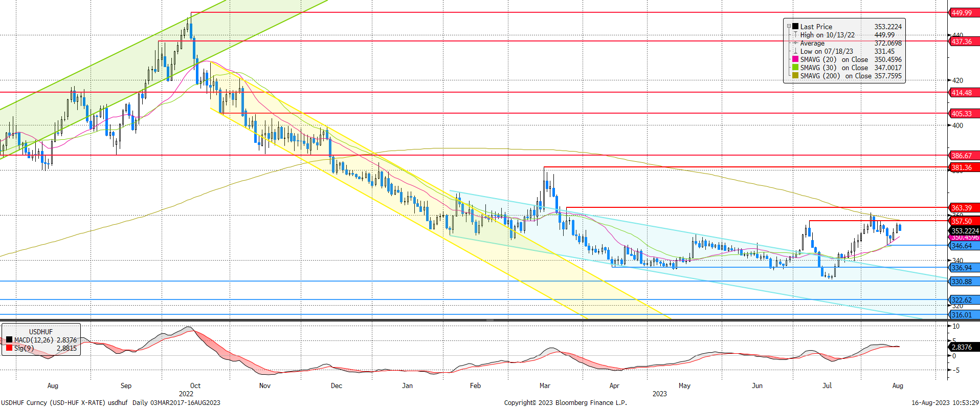
Task: Click the green SMAVG (30) swatch
Action: (795, 68)
